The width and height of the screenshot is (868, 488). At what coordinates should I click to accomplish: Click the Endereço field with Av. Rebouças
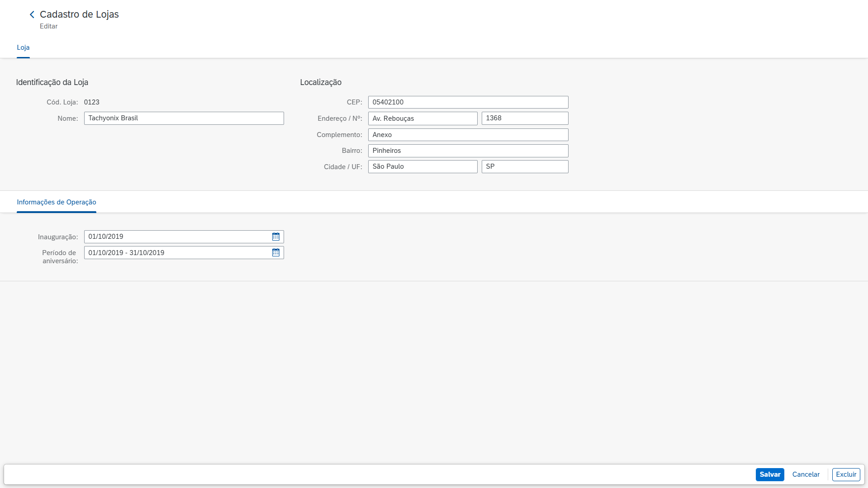tap(422, 118)
